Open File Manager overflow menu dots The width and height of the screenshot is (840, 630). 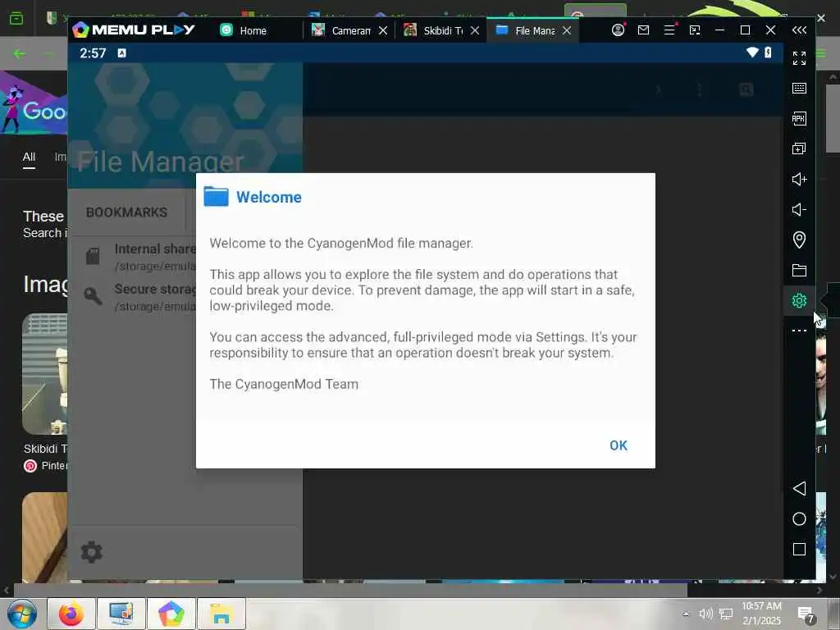699,89
